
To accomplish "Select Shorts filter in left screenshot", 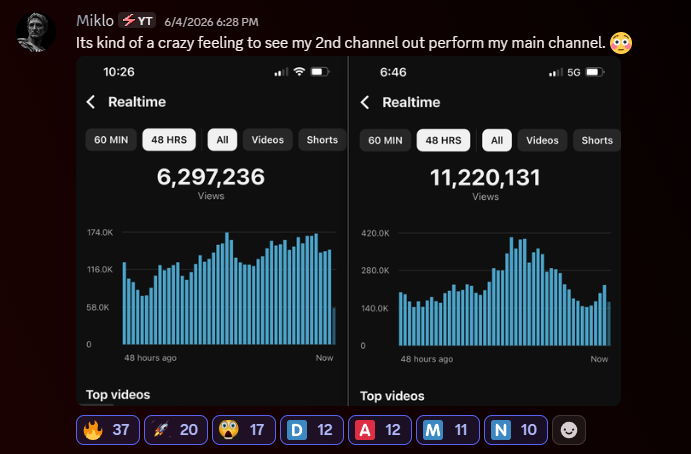I will (322, 140).
